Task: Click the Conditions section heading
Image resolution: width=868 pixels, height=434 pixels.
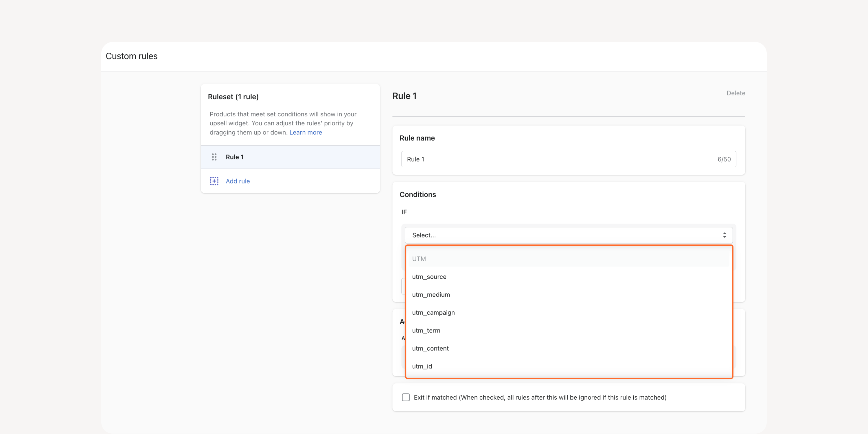Action: pos(418,194)
